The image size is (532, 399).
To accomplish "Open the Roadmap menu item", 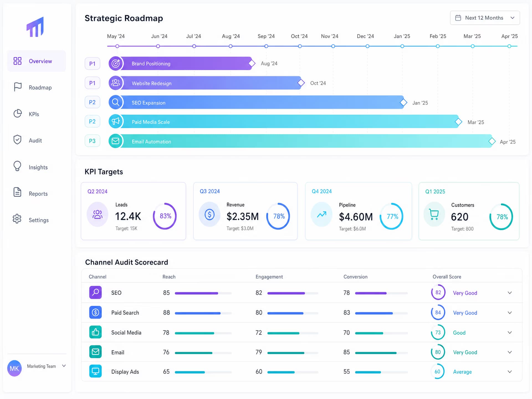I will (x=37, y=87).
